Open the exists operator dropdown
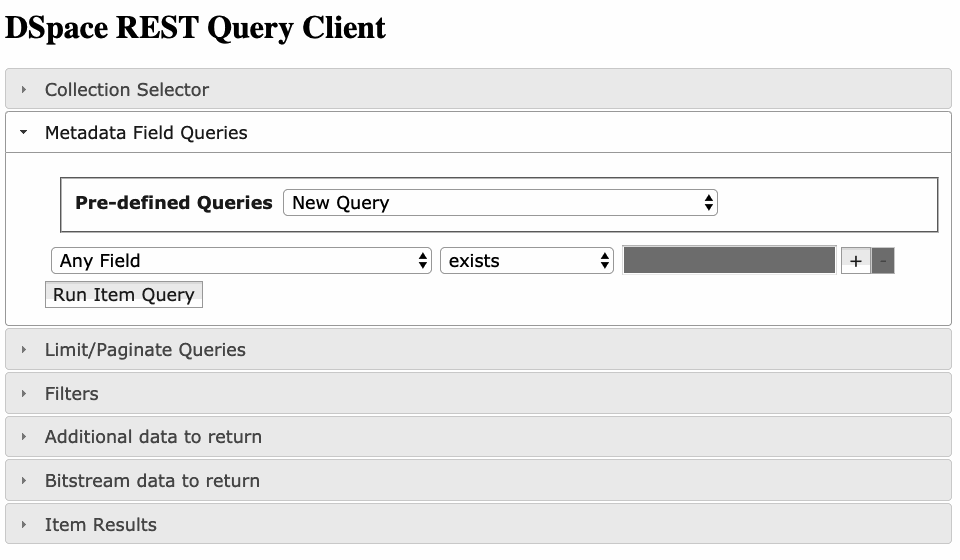The image size is (960, 560). coord(527,261)
